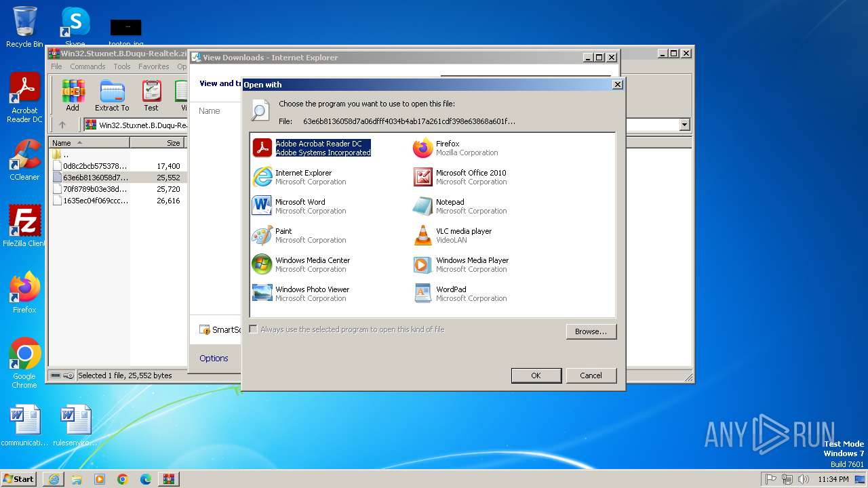Open the Start menu
The image size is (868, 488).
tap(19, 479)
